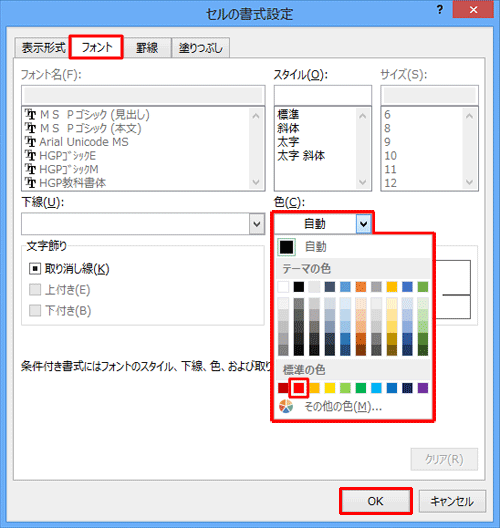Select 標準 font style
500x528 pixels.
288,115
